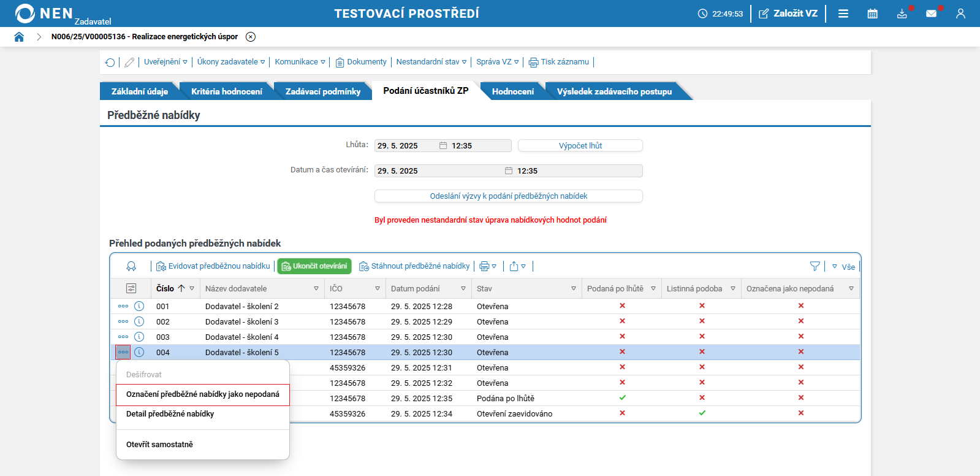Click the Lhůta time 12:35 field
The image size is (980, 476).
[481, 145]
